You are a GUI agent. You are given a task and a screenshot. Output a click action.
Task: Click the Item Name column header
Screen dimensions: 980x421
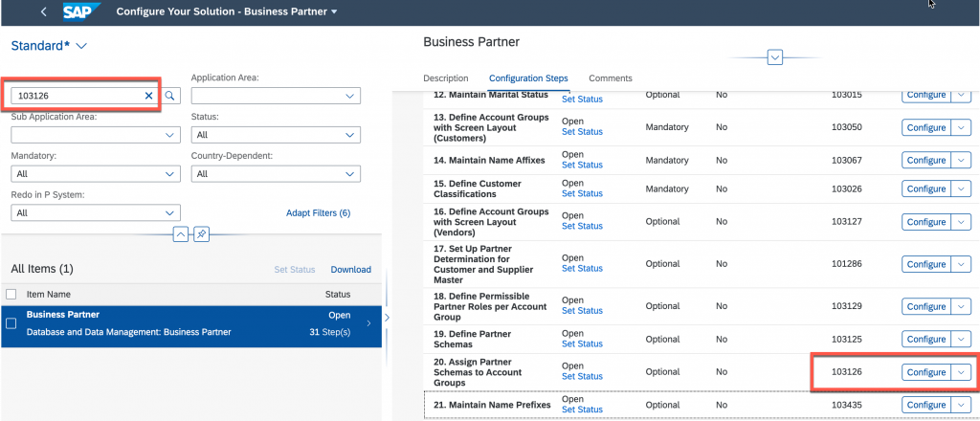coord(48,294)
